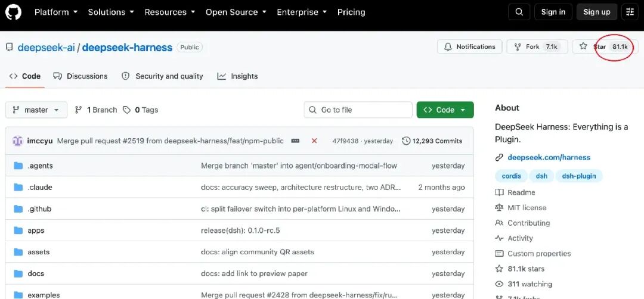This screenshot has height=299, width=644.
Task: Select the dsh topic tag
Action: click(541, 176)
